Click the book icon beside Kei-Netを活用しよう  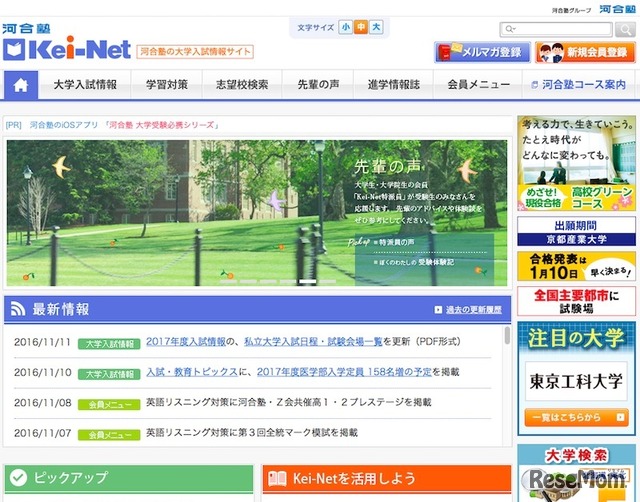coord(277,478)
